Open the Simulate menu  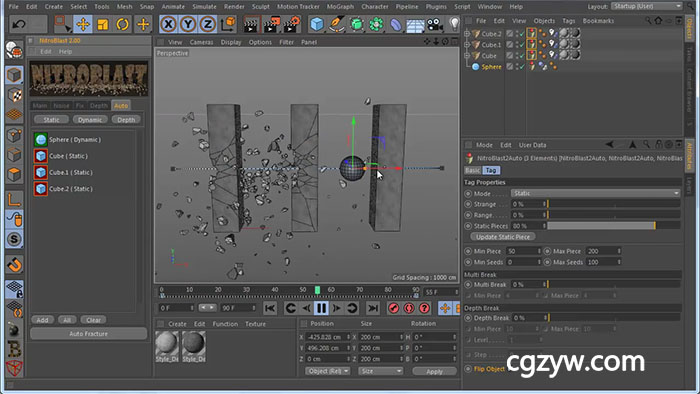(204, 7)
